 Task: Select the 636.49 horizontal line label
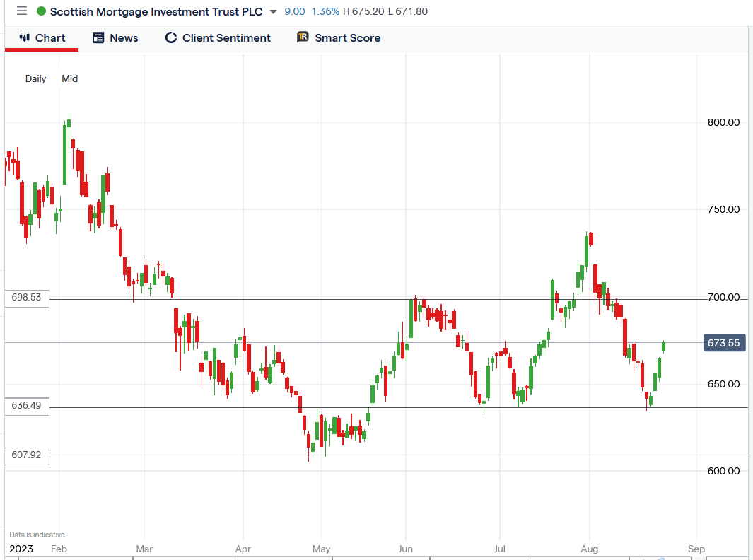tap(27, 405)
